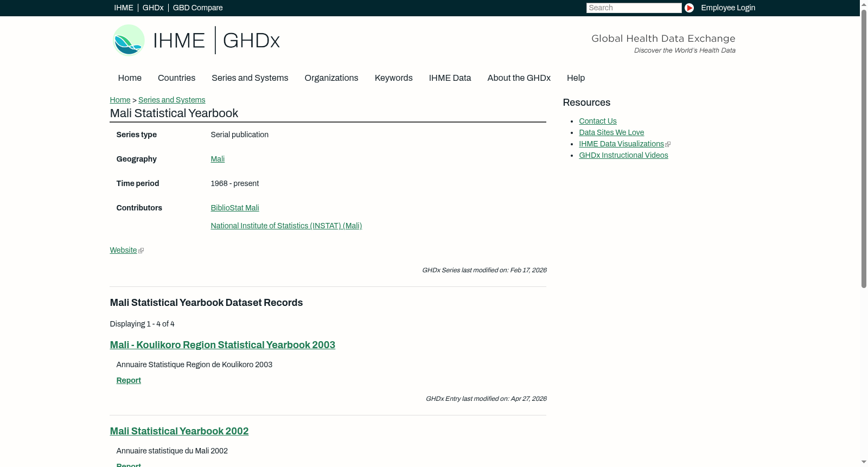This screenshot has height=467, width=868.
Task: Open the About the GHDx menu
Action: click(x=519, y=78)
